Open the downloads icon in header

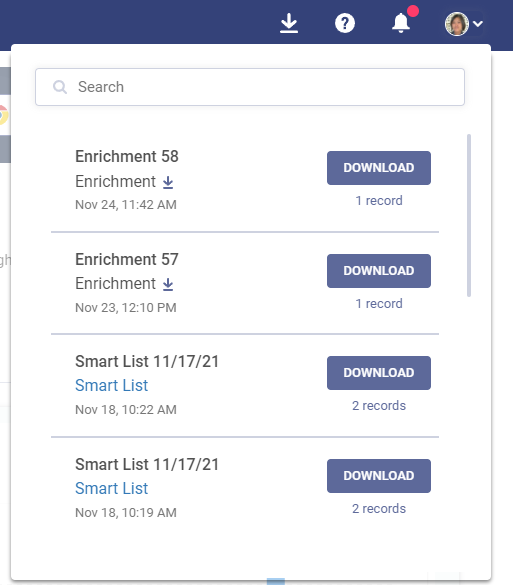tap(289, 23)
